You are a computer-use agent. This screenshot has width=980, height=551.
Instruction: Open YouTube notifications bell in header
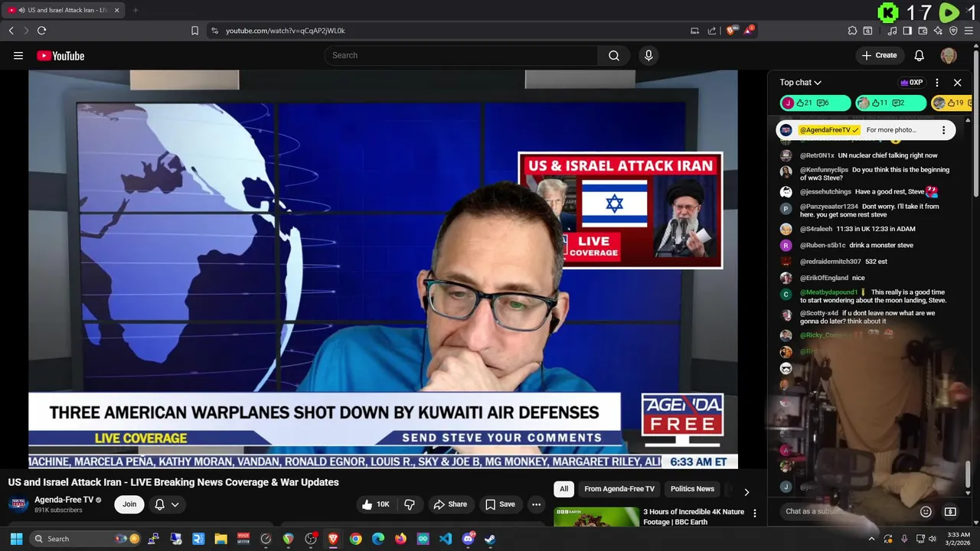[x=920, y=55]
